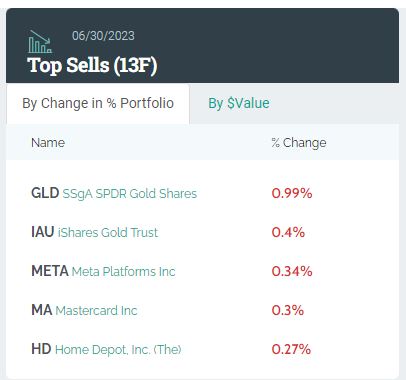Click the Top Sells (13F) heading
Screen dimensions: 406x380
[92, 65]
